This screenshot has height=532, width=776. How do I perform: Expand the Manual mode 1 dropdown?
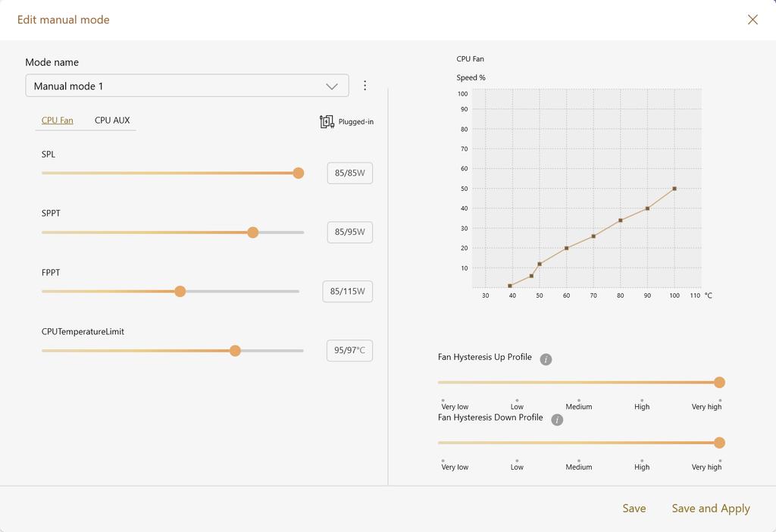[187, 86]
